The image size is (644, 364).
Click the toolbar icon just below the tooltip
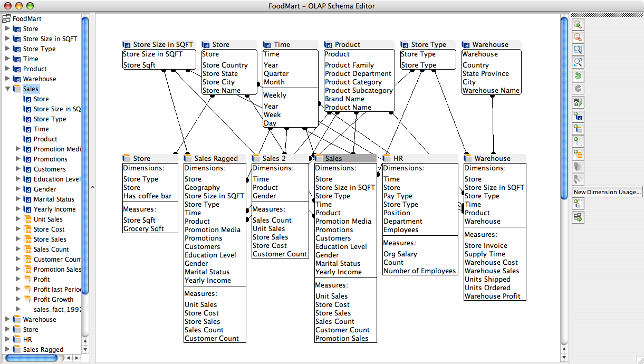coord(578,203)
